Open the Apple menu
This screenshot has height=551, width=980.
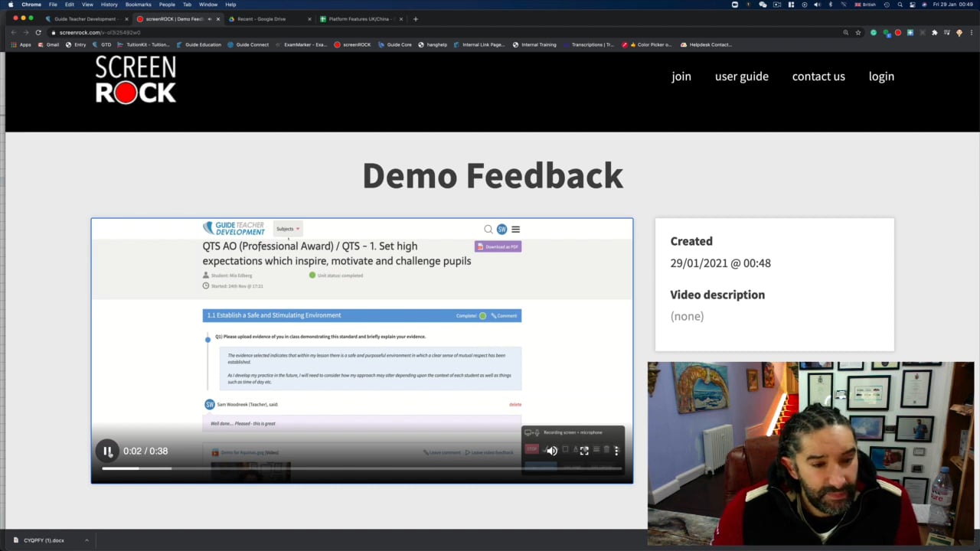pyautogui.click(x=11, y=5)
